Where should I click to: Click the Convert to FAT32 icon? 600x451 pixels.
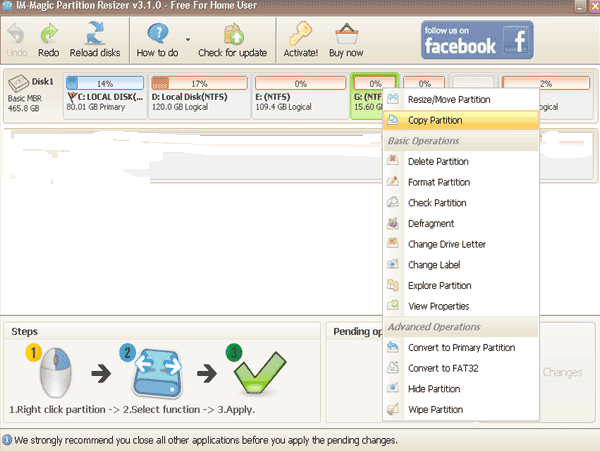pyautogui.click(x=393, y=367)
